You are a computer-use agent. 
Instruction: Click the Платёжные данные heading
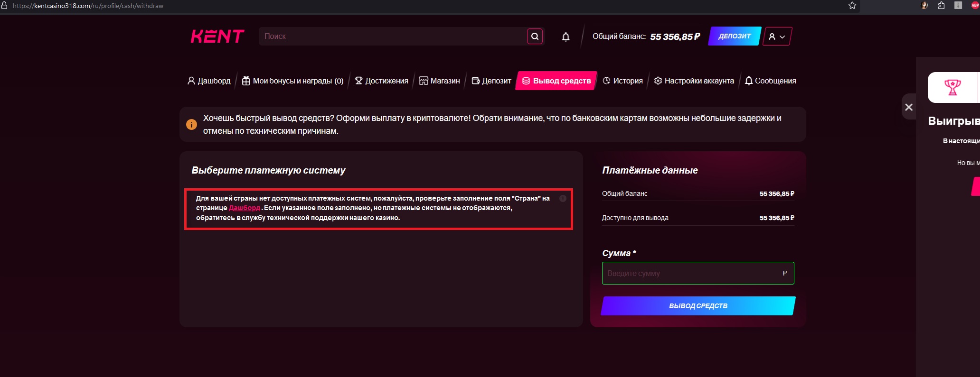650,170
